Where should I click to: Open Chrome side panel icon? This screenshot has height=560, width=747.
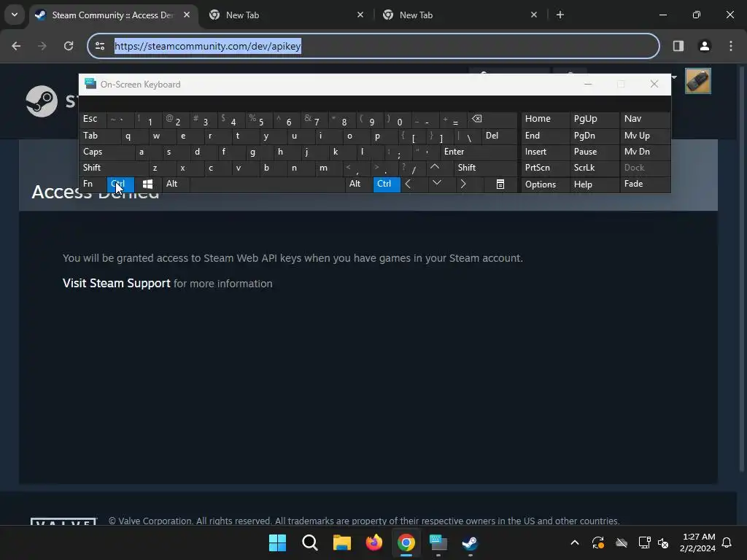tap(678, 46)
